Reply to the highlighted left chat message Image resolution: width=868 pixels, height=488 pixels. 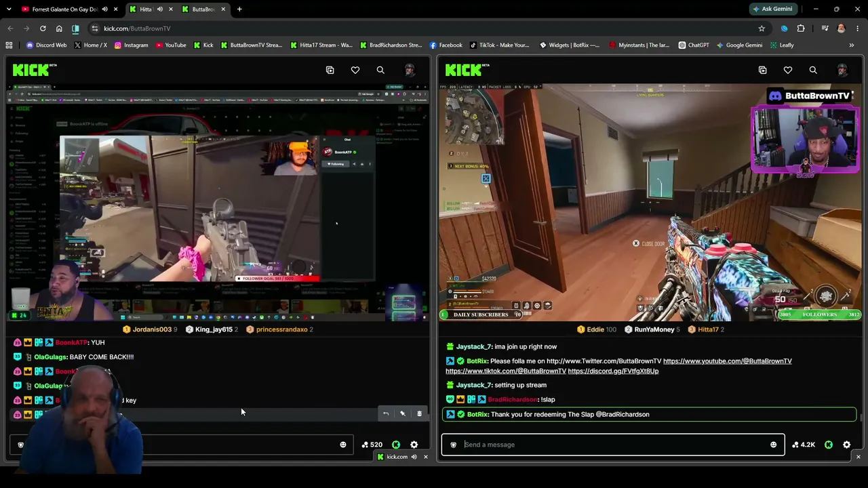coord(386,413)
